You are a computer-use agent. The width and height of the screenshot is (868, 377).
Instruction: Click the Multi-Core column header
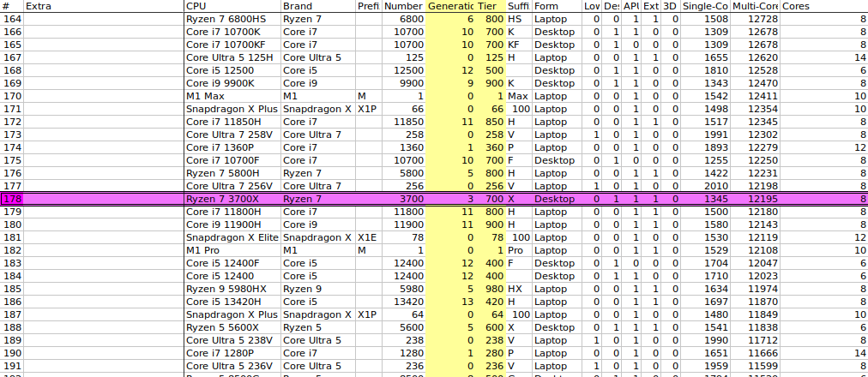point(755,6)
